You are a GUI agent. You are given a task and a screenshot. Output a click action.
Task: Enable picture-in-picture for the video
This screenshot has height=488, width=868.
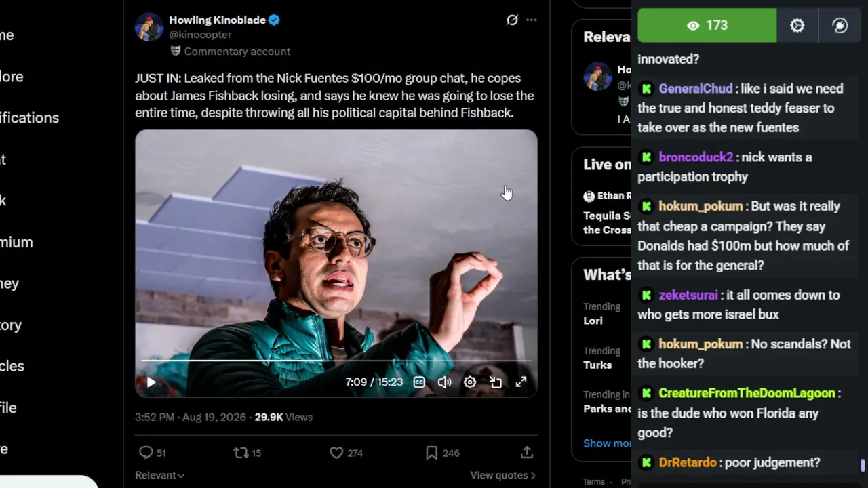click(496, 382)
